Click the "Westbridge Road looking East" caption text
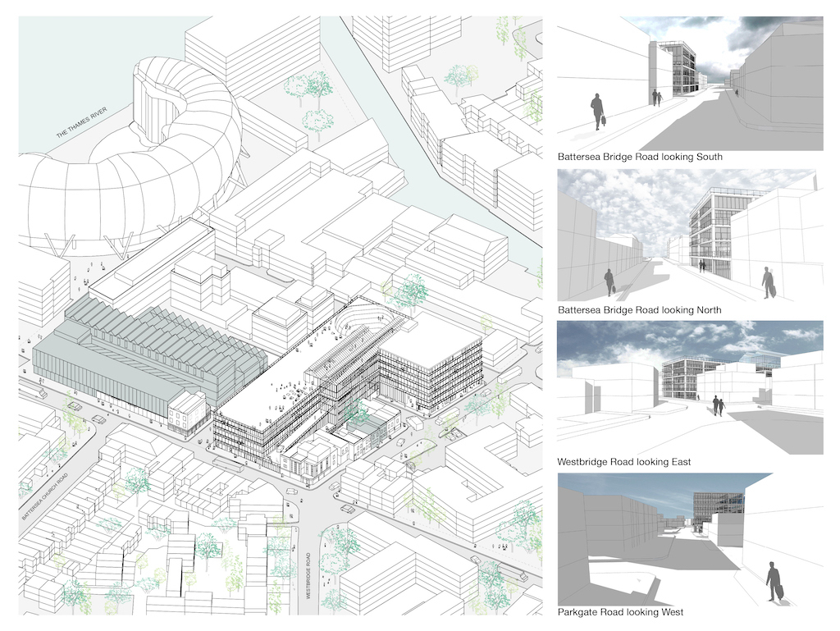This screenshot has width=840, height=631. pyautogui.click(x=623, y=462)
